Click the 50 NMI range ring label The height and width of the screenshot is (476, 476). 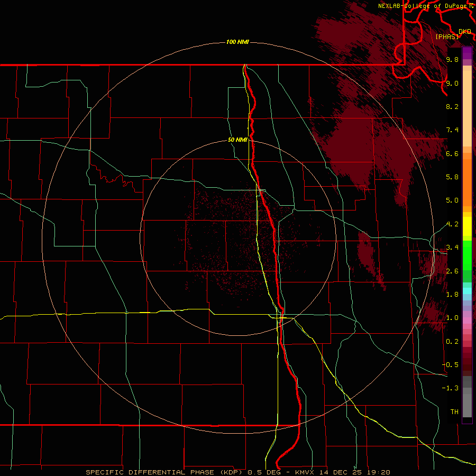[237, 140]
